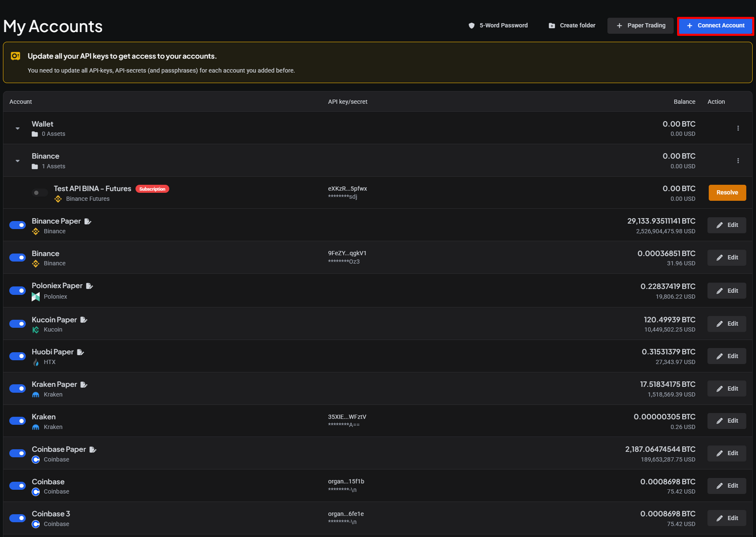Screen dimensions: 756x537
Task: Toggle the Kraken account with key 35XIE
Action: 17,421
